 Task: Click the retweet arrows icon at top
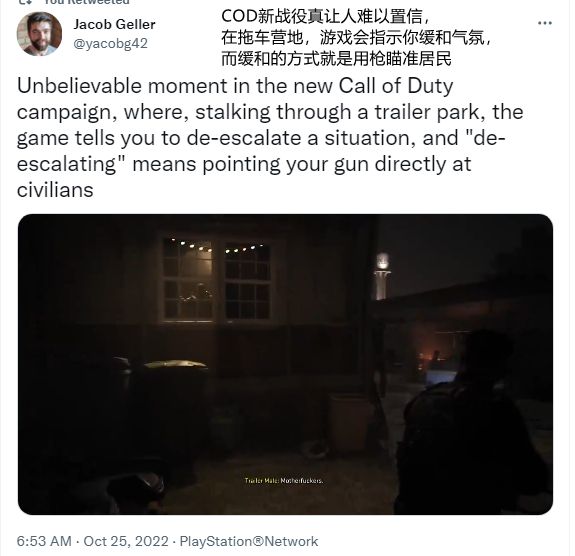pos(26,2)
